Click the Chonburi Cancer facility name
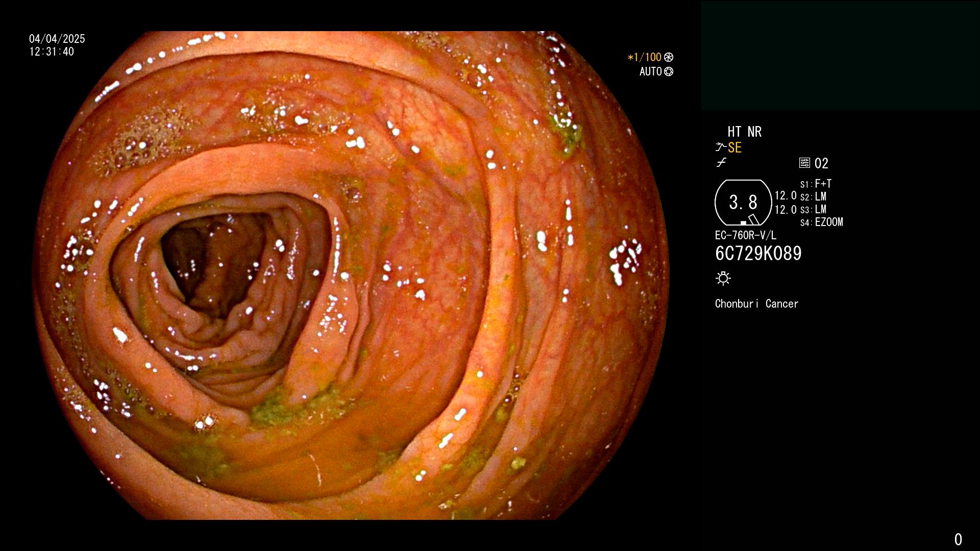 (x=756, y=304)
